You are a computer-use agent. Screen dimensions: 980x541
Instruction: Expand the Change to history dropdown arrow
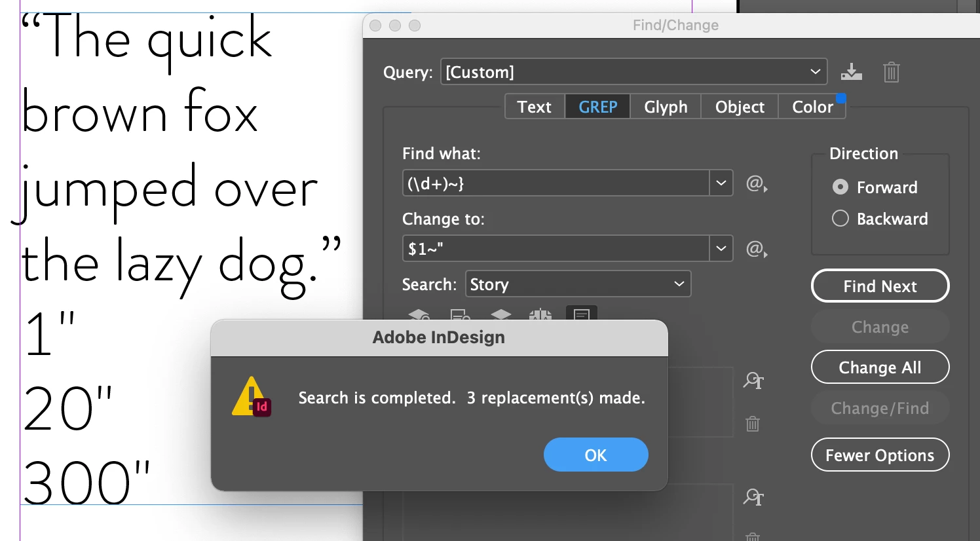tap(721, 249)
